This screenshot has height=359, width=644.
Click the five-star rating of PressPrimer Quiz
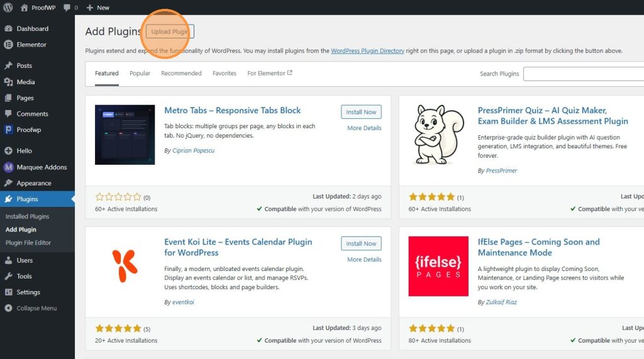coord(431,197)
